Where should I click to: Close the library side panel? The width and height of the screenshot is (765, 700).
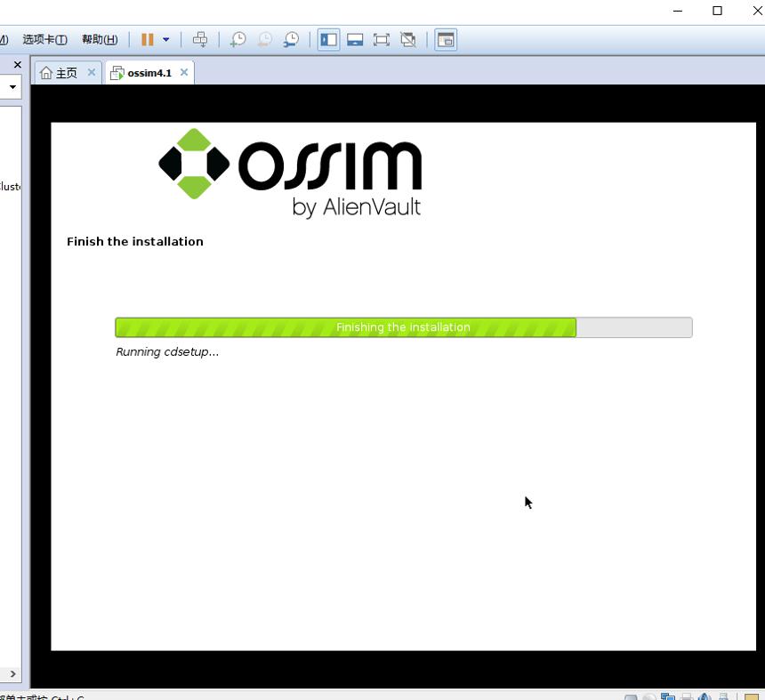click(x=18, y=64)
